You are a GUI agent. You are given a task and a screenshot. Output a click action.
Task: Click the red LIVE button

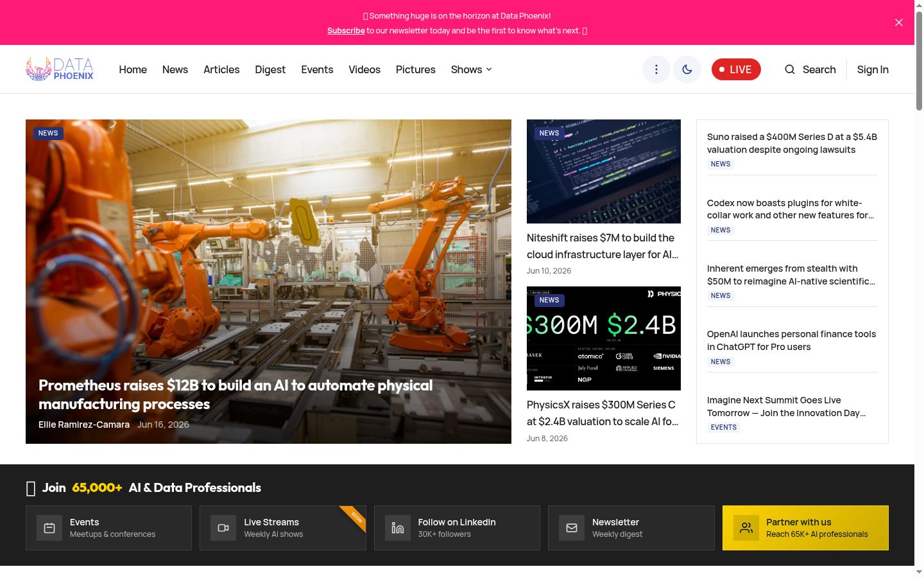coord(736,69)
